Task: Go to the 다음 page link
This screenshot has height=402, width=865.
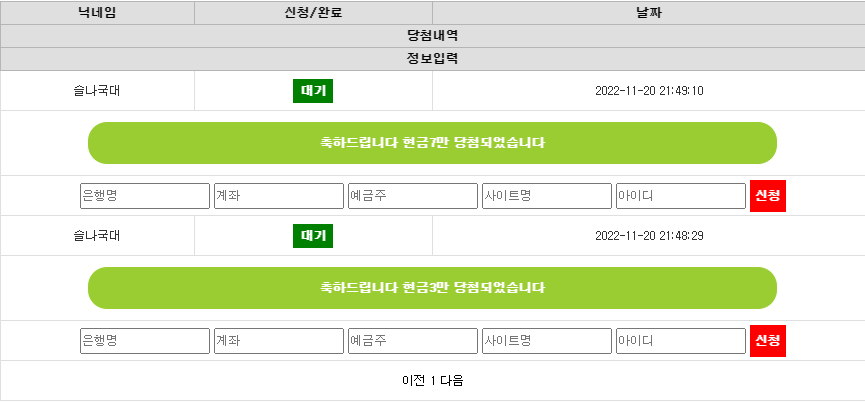Action: 452,380
